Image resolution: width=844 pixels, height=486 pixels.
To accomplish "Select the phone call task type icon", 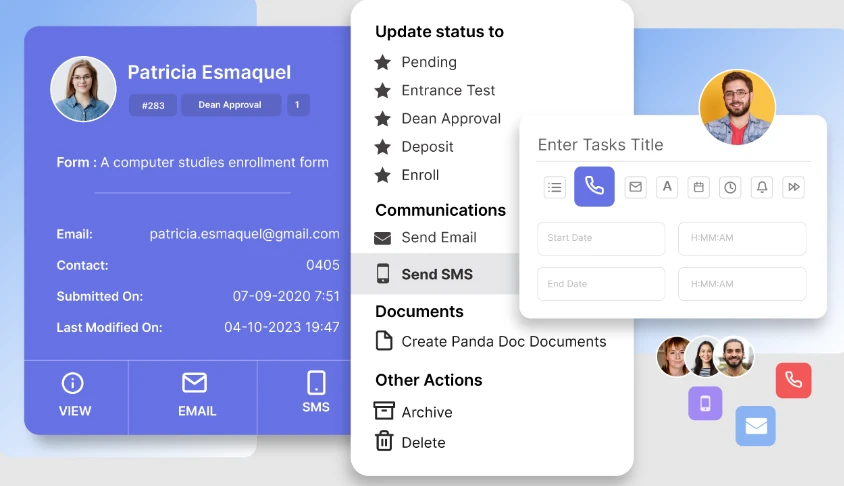I will [594, 186].
